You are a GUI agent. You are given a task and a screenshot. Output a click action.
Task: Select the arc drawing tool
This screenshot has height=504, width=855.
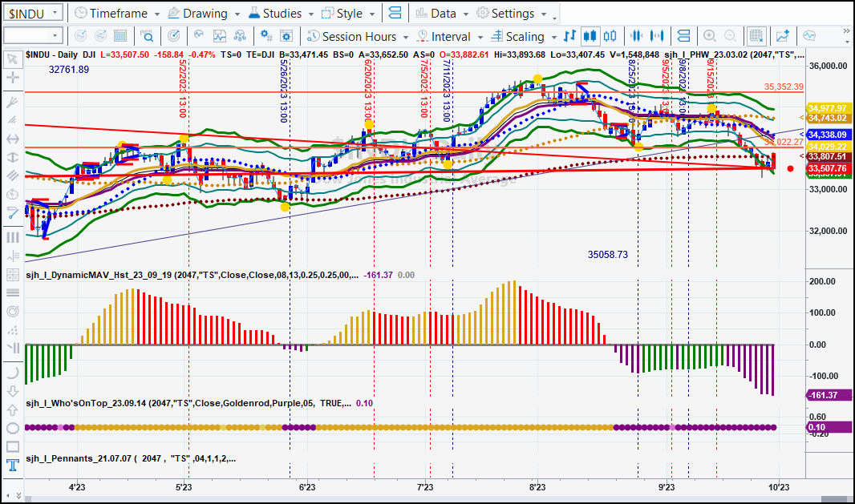point(12,373)
